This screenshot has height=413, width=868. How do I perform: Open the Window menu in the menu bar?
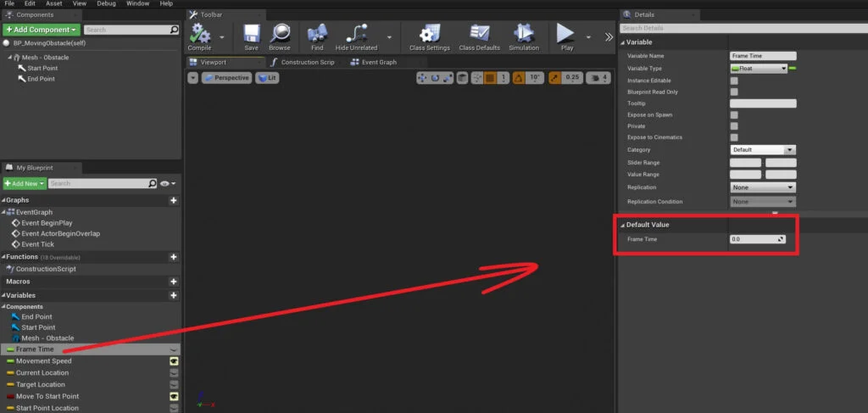tap(137, 4)
